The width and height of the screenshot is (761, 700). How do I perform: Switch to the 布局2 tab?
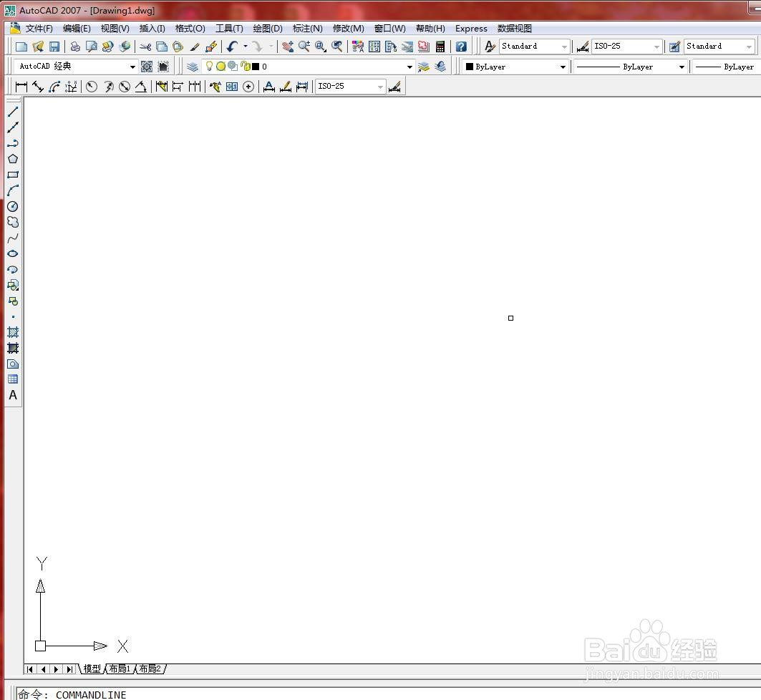click(x=150, y=669)
